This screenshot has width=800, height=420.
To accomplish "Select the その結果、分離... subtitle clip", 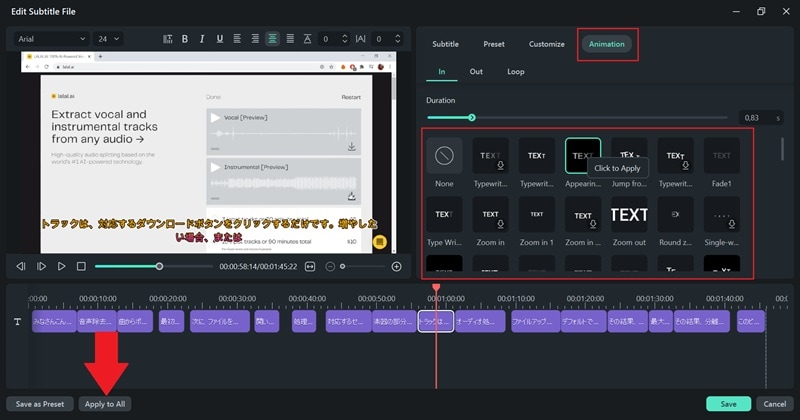I will pyautogui.click(x=702, y=322).
